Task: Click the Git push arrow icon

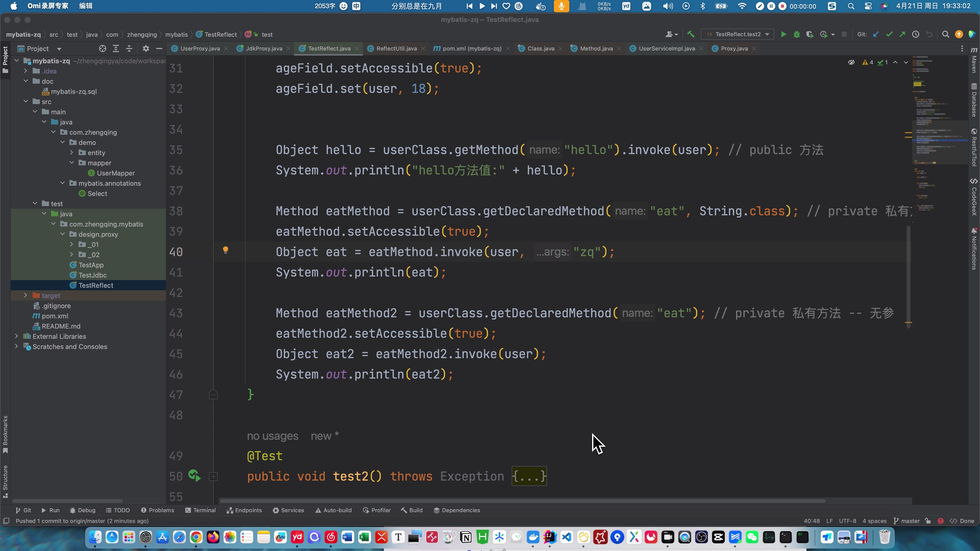Action: coord(902,34)
